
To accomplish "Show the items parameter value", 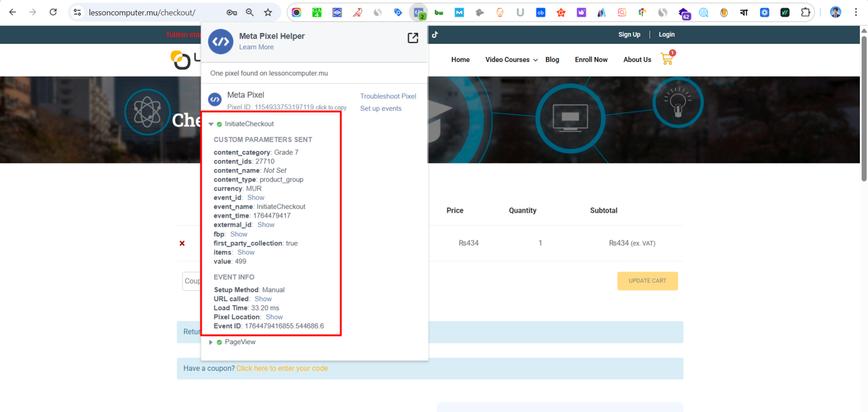I will 246,253.
